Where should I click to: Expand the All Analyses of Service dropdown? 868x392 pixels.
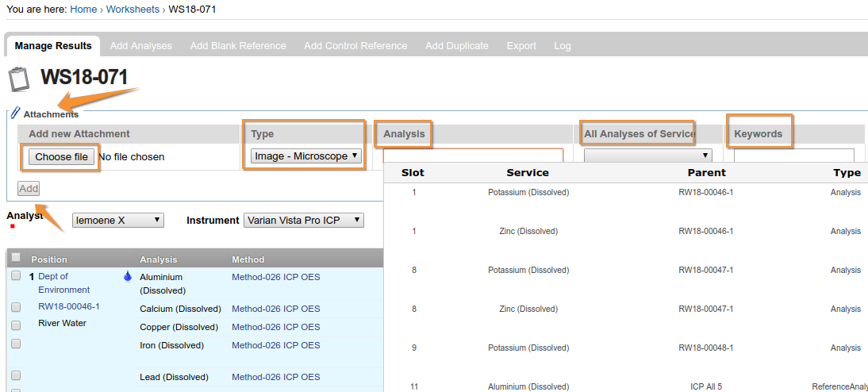[x=647, y=156]
